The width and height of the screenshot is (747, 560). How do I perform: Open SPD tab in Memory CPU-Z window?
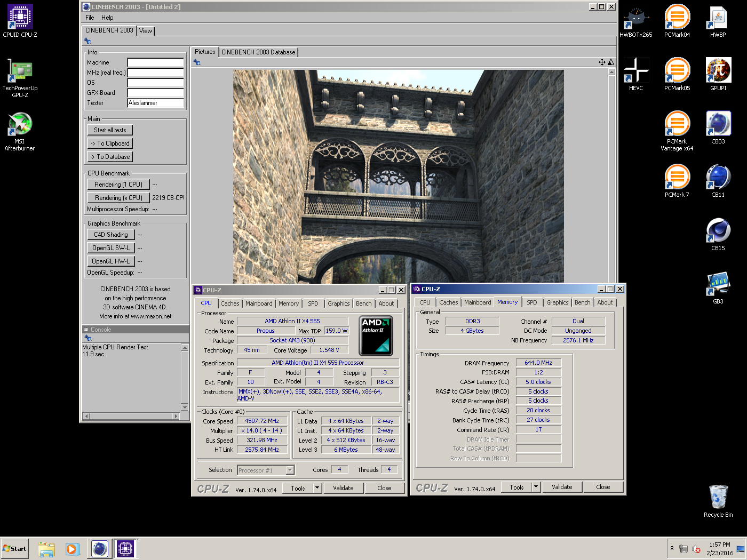coord(532,302)
